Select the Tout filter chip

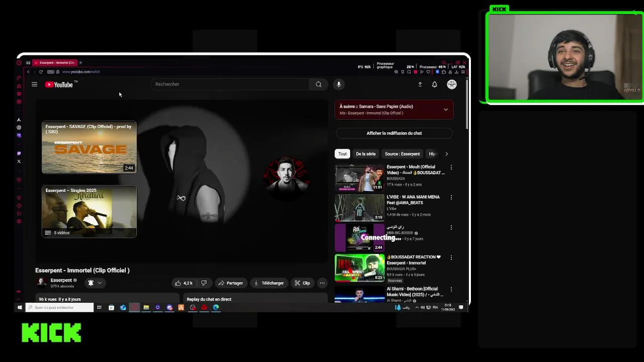click(x=342, y=154)
